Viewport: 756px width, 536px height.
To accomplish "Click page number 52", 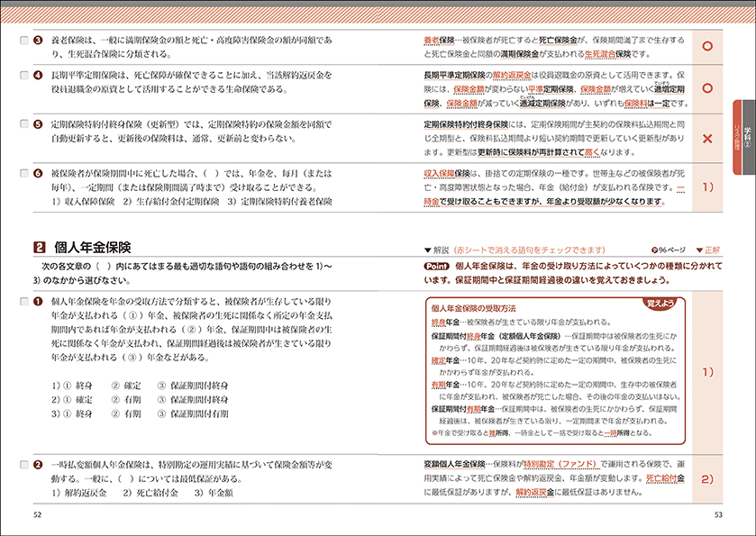I will 38,514.
